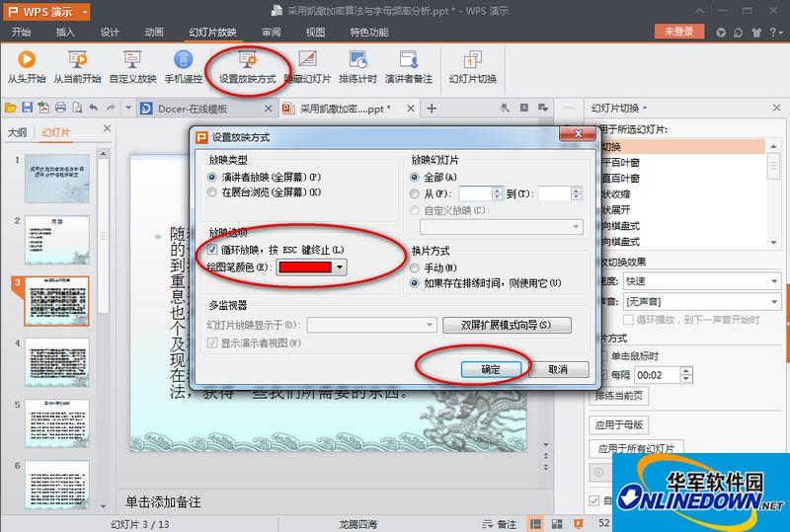Open dual-screen wizard (双屏扩展模式向导)
The image size is (790, 532).
click(x=507, y=325)
